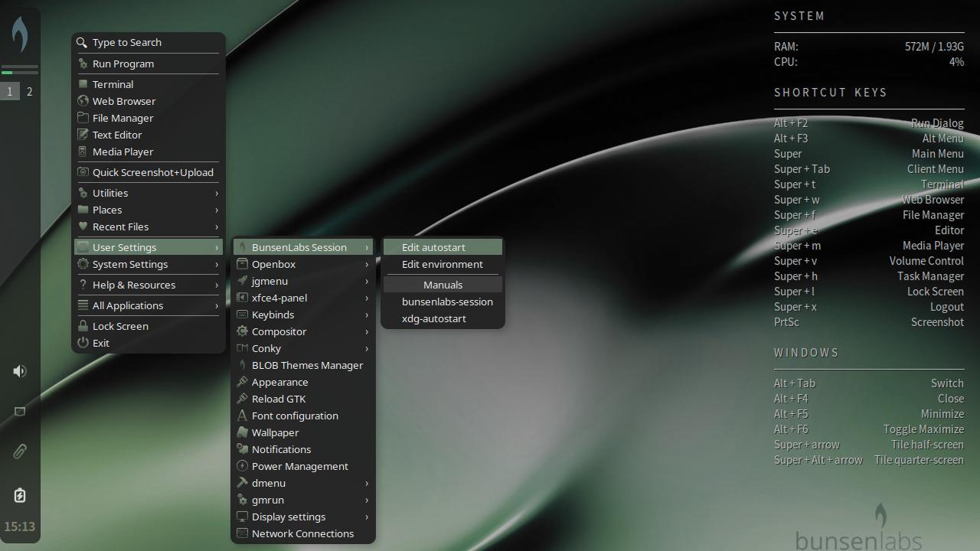Select Edit environment
This screenshot has height=551, width=980.
click(442, 264)
